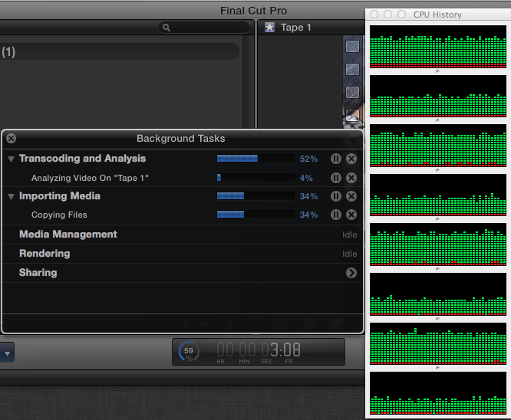Click the timecode display 3:08

pyautogui.click(x=259, y=350)
